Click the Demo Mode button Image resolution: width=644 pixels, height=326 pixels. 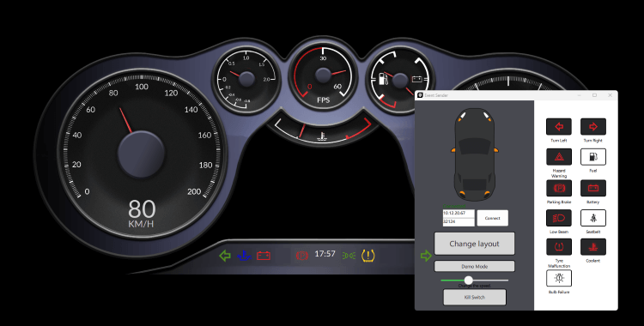coord(474,266)
